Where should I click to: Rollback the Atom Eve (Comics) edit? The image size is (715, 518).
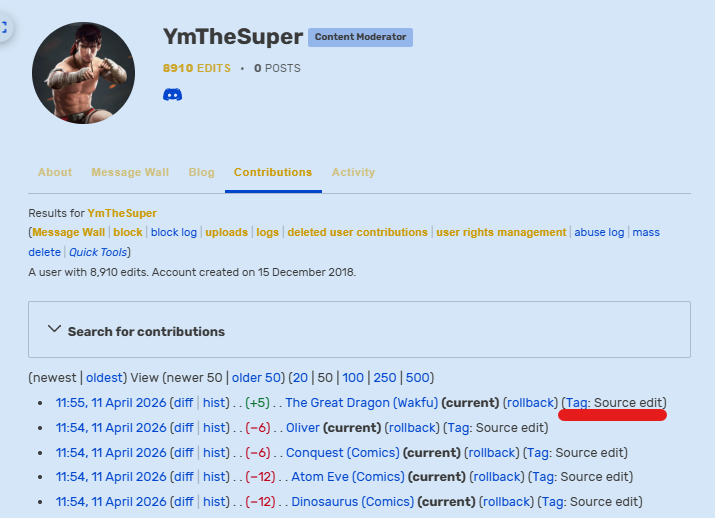click(497, 477)
